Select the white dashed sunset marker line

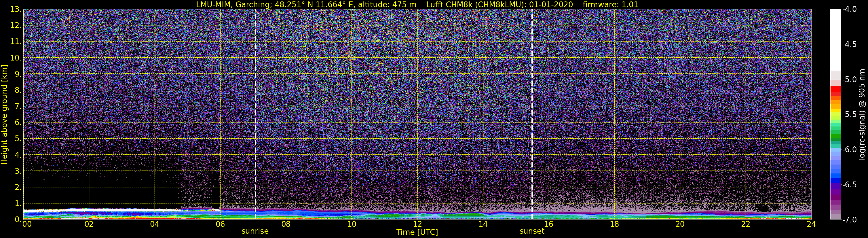coord(532,114)
